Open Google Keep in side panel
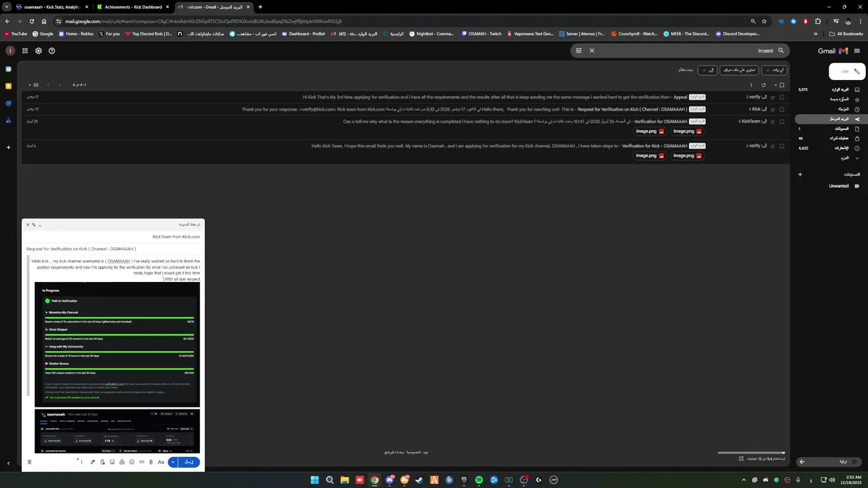Image resolution: width=868 pixels, height=488 pixels. click(x=8, y=86)
